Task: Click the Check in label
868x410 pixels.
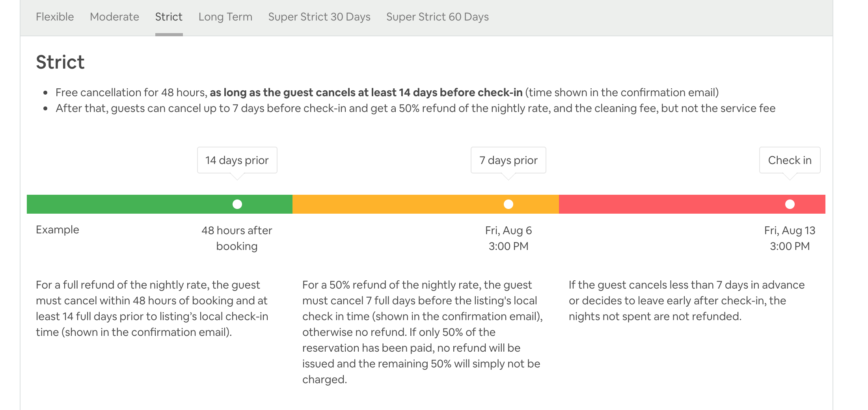Action: (x=790, y=160)
